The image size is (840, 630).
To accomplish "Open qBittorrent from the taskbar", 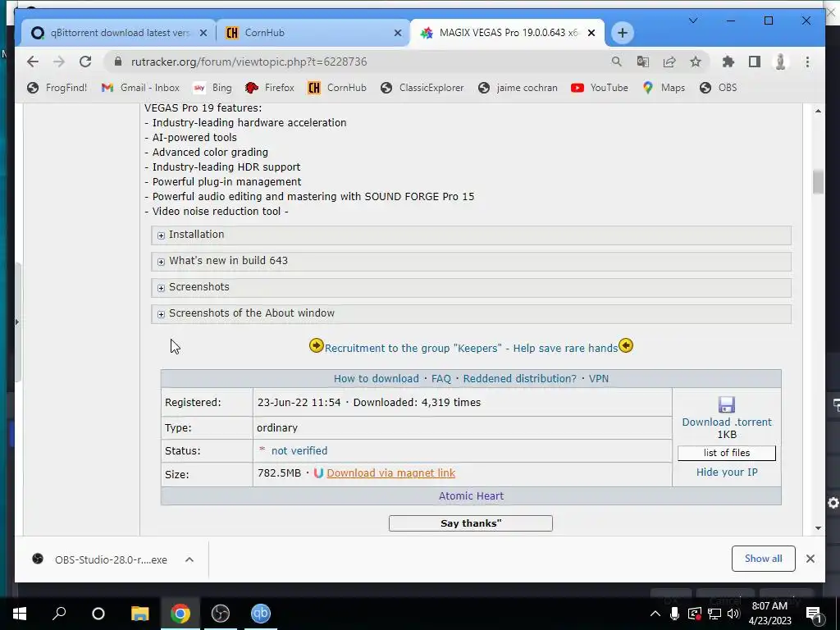I will tap(260, 614).
